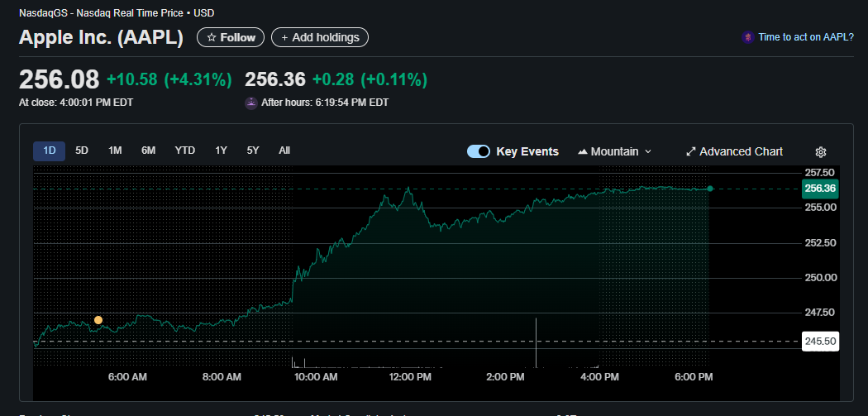Click the after hours moon icon

click(x=251, y=103)
